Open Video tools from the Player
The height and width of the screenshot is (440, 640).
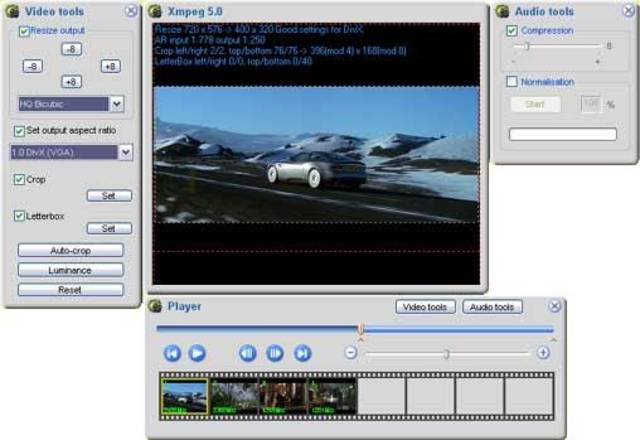[x=425, y=307]
